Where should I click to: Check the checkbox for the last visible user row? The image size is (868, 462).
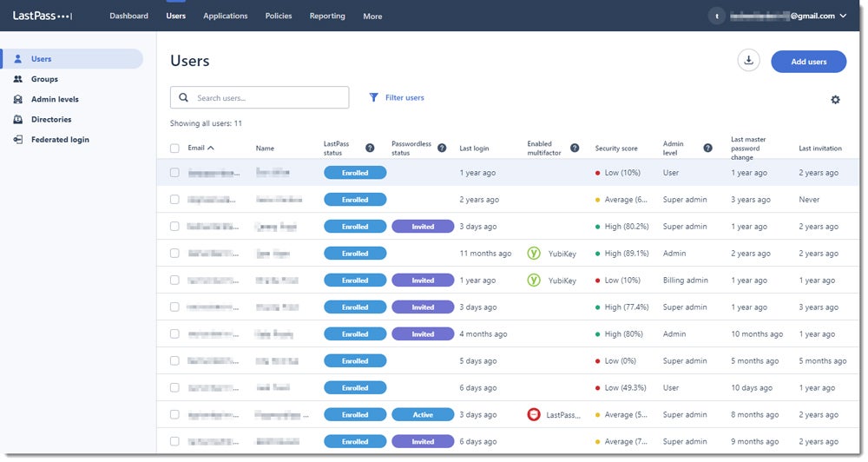click(174, 442)
